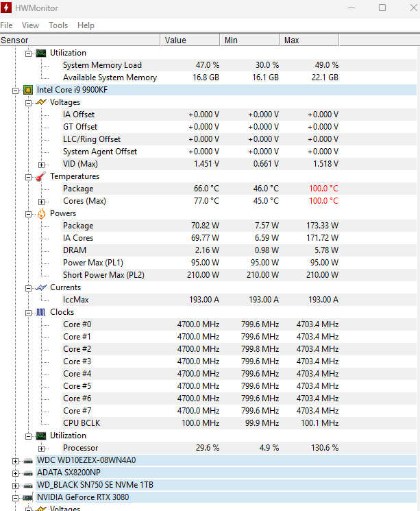Select the Available System Memory row
420x511 pixels.
[x=239, y=78]
